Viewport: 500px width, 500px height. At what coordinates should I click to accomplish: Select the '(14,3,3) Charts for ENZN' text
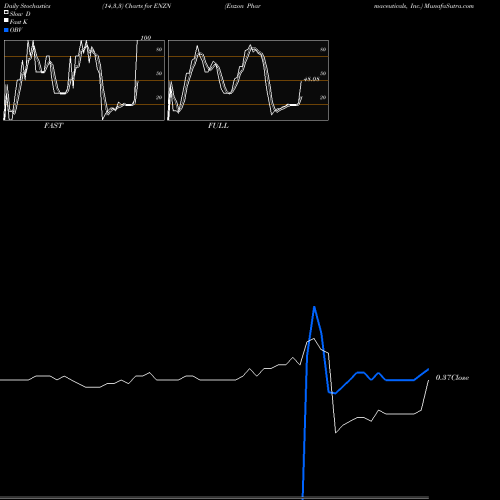[x=137, y=6]
